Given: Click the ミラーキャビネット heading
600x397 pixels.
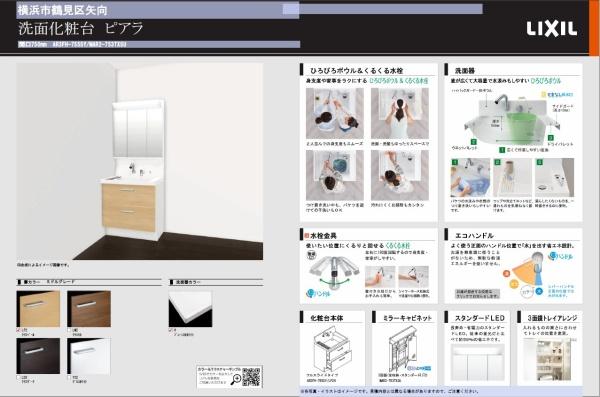Looking at the screenshot, I should point(407,318).
